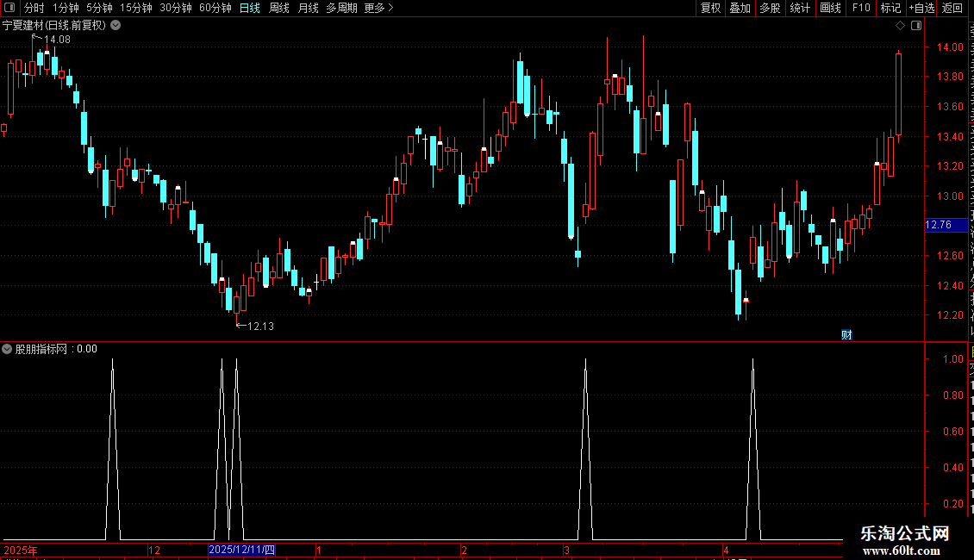Click the 1.00 indicator axis label

(952, 359)
